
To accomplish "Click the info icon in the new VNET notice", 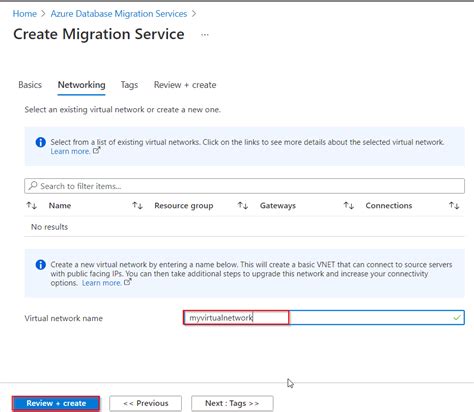I will [41, 265].
